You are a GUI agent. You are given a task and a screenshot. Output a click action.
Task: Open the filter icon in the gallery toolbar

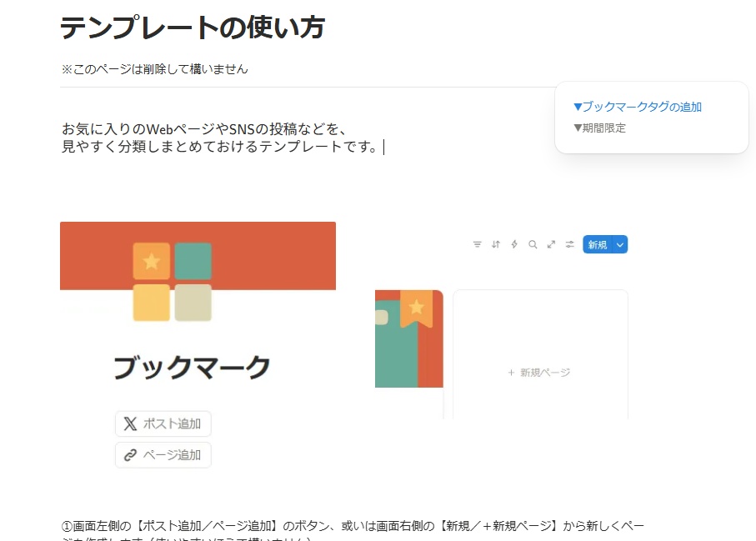pos(476,244)
